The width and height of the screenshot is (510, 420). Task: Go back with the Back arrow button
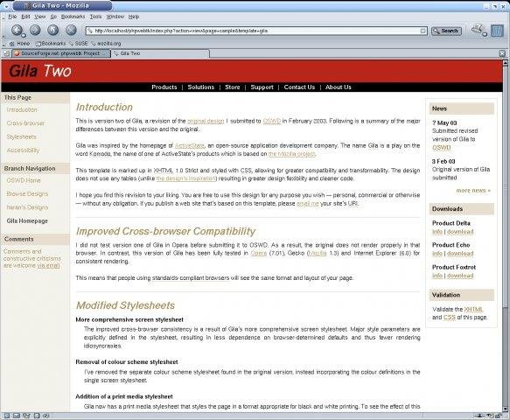coord(17,31)
